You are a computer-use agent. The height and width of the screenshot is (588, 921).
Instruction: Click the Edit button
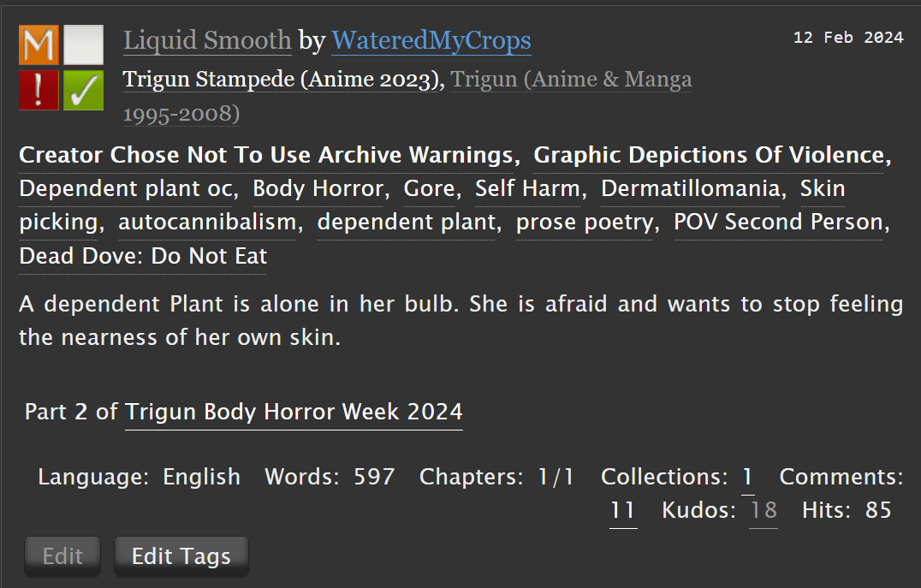[x=62, y=556]
